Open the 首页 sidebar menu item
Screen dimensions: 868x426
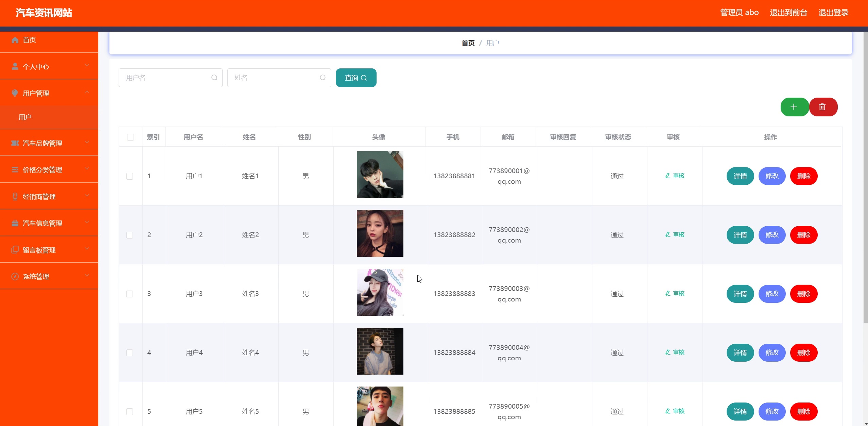coord(49,40)
